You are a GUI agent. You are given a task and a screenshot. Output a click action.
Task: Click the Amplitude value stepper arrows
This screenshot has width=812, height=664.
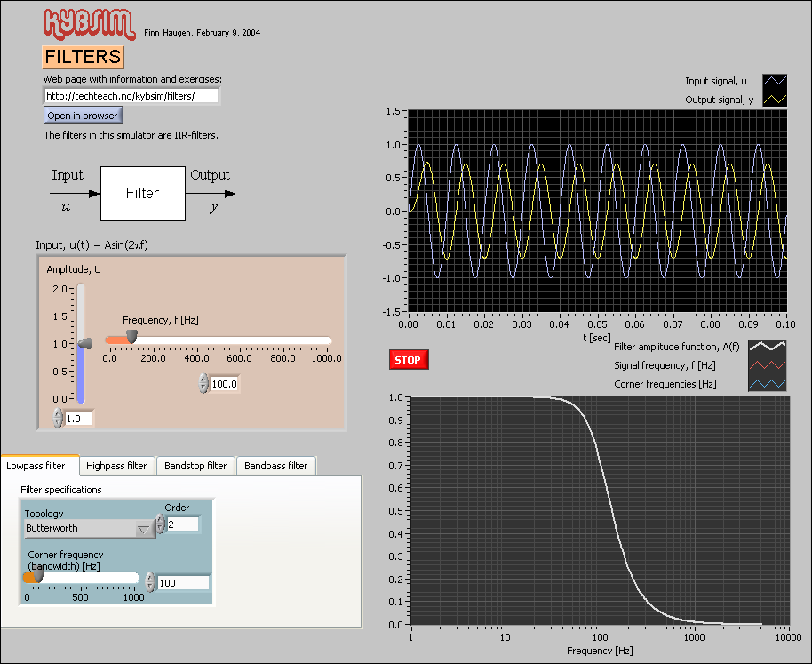tap(59, 418)
